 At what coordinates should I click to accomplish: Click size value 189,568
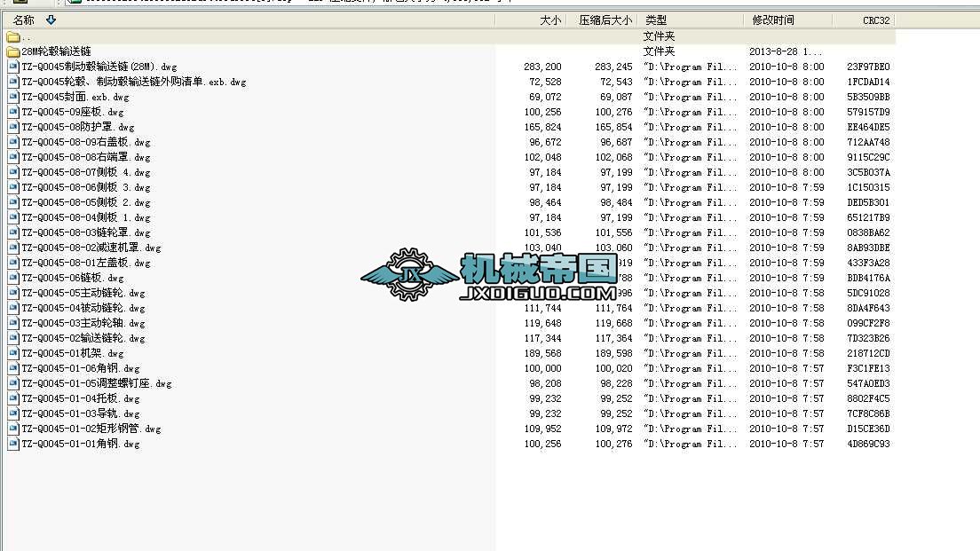point(542,353)
